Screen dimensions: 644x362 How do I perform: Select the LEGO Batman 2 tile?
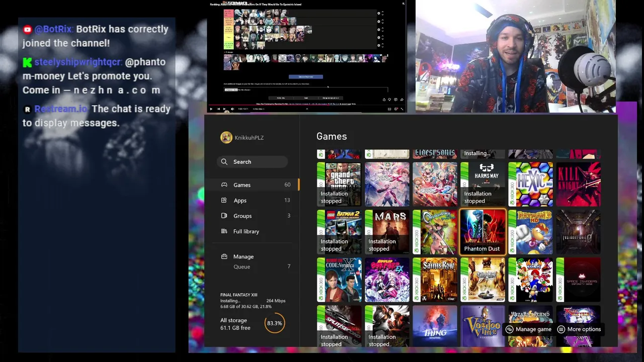click(339, 232)
